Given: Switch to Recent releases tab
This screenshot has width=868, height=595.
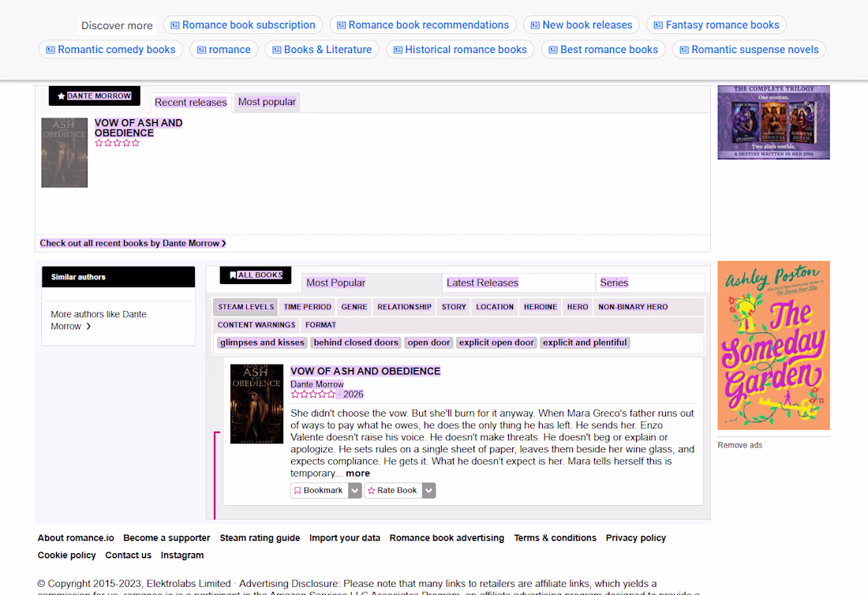Looking at the screenshot, I should 190,103.
